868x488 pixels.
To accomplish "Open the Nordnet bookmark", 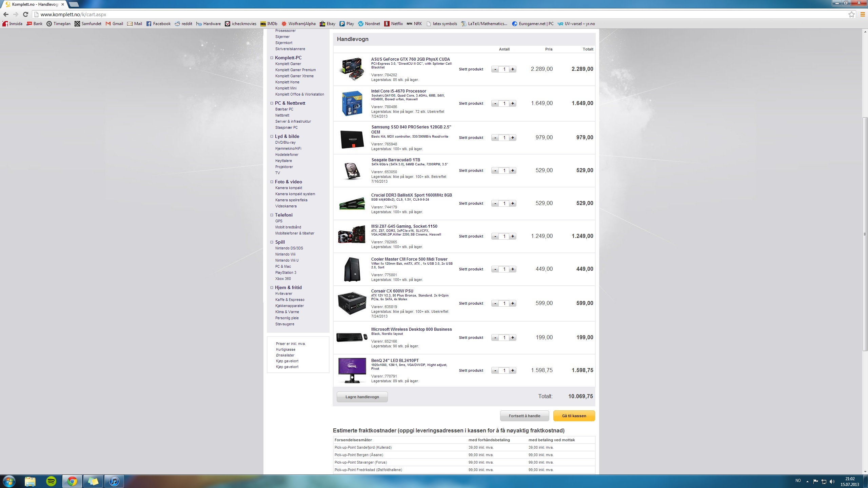I will [369, 24].
